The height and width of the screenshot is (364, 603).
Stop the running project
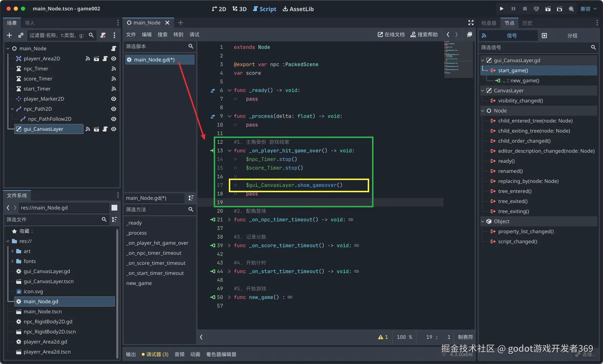[525, 9]
